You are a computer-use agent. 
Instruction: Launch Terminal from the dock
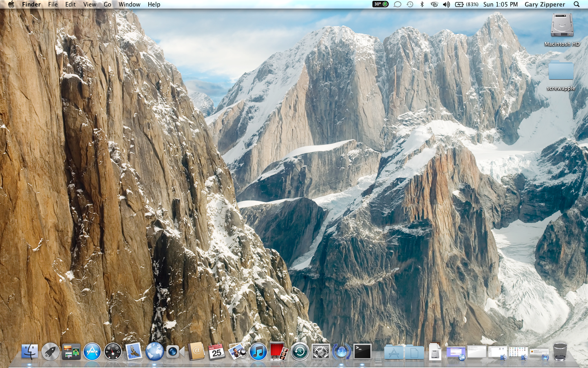[x=362, y=352]
